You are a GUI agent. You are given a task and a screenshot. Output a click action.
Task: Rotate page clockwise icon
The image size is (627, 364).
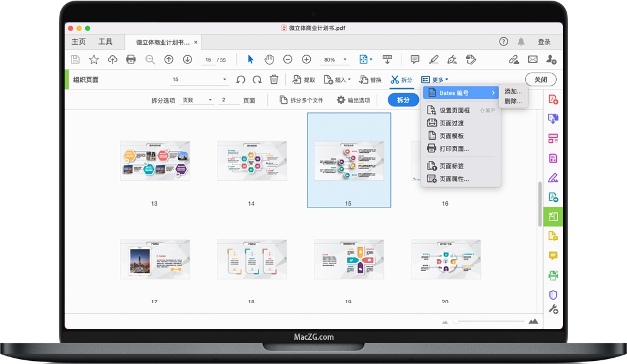tap(257, 80)
